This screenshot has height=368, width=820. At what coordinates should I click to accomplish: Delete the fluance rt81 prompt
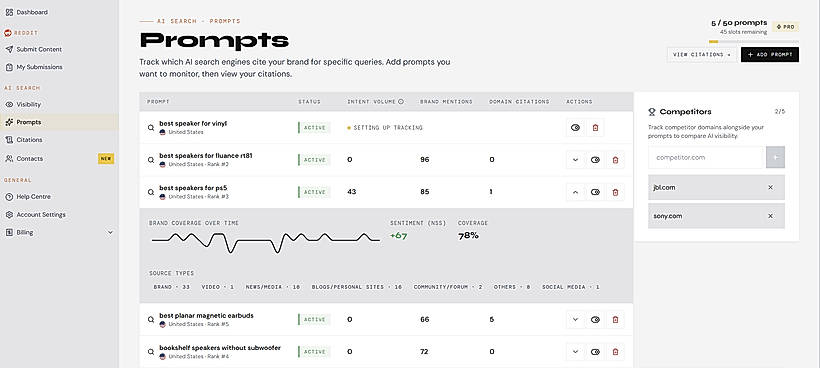click(x=615, y=160)
